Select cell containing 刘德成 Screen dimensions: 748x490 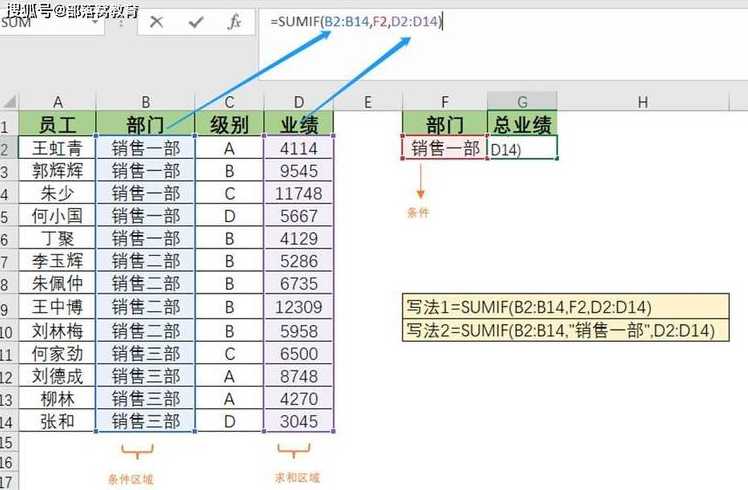pyautogui.click(x=57, y=376)
